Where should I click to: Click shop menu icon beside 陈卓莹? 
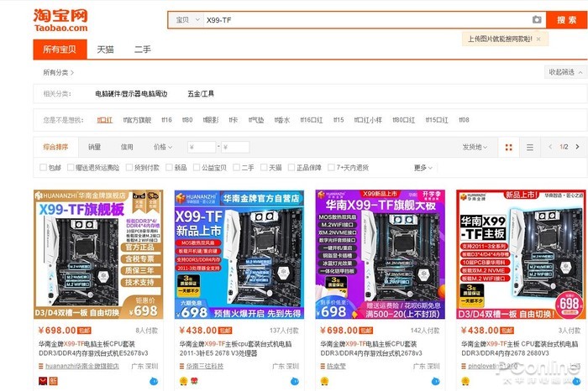pos(323,367)
